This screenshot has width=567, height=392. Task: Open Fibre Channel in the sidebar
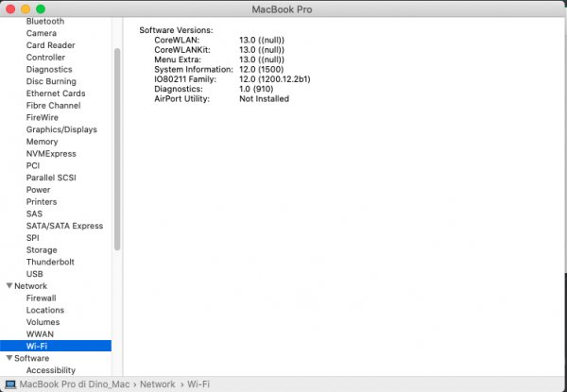pyautogui.click(x=53, y=106)
